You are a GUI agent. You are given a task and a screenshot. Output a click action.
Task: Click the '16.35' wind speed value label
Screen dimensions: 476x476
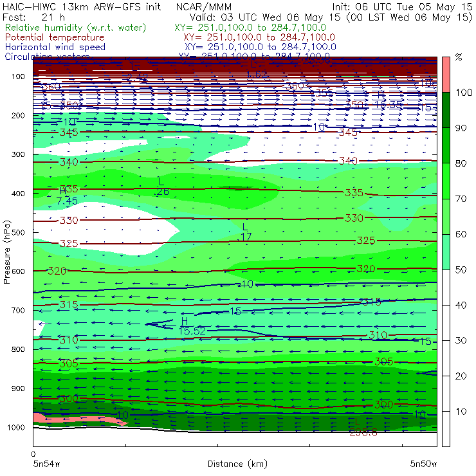[389, 105]
